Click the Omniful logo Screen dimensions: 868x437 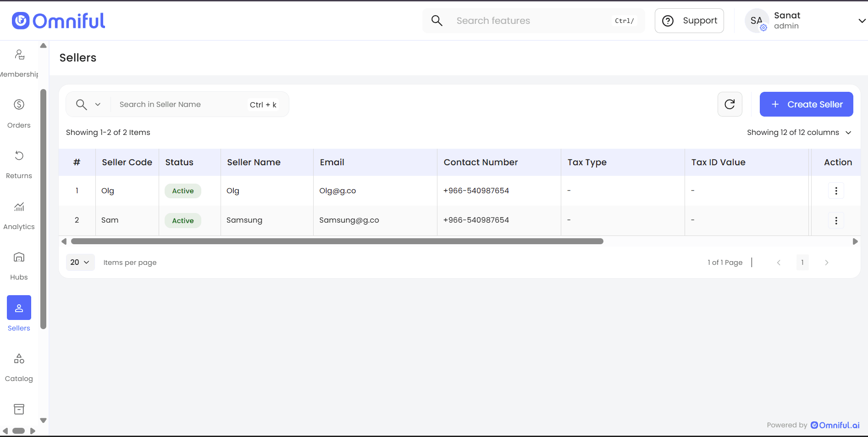pos(59,21)
